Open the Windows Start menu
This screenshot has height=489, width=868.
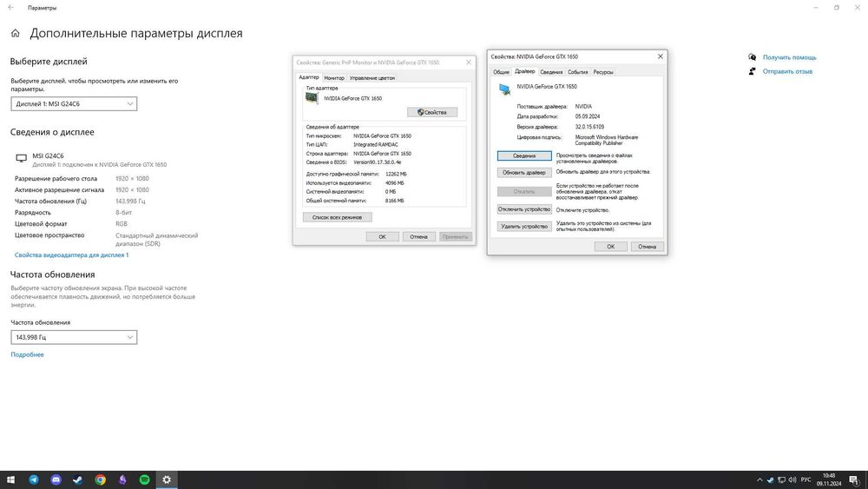10,479
